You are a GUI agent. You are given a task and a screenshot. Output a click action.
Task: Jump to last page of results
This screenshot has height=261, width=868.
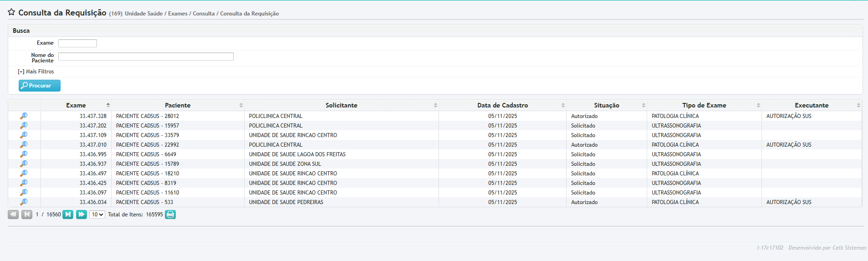coord(82,215)
